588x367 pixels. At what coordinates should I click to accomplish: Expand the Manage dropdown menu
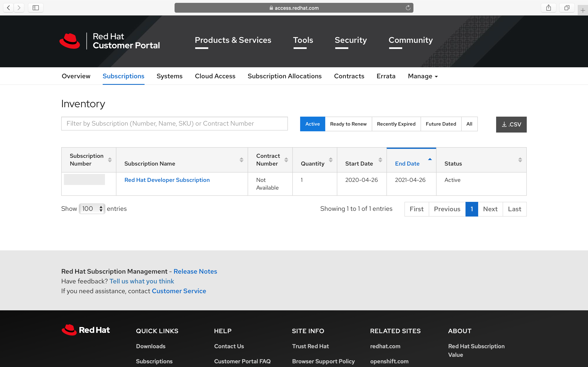tap(423, 76)
